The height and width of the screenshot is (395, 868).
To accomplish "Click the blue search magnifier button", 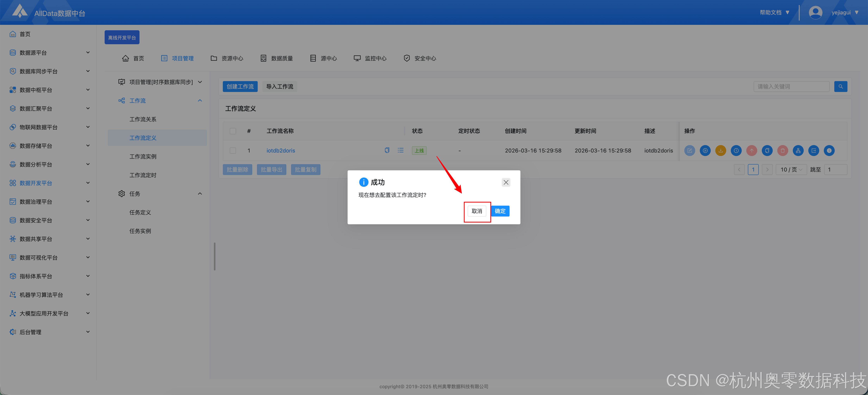I will pyautogui.click(x=840, y=86).
